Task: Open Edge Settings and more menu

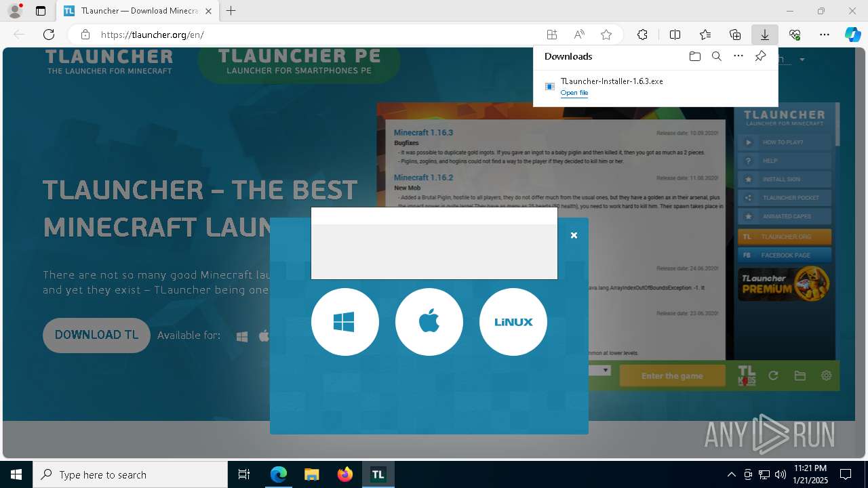Action: tap(825, 35)
